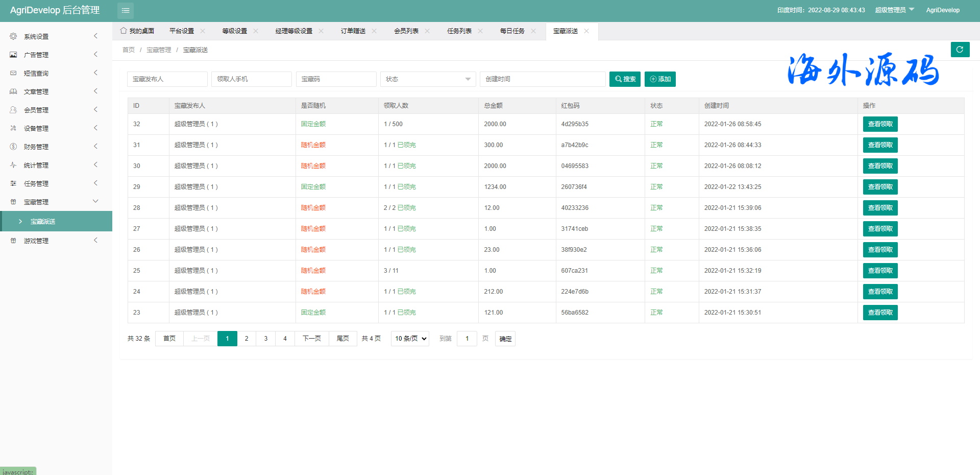Focus the 宝藏发布人 search field
The width and height of the screenshot is (980, 475).
click(x=167, y=79)
